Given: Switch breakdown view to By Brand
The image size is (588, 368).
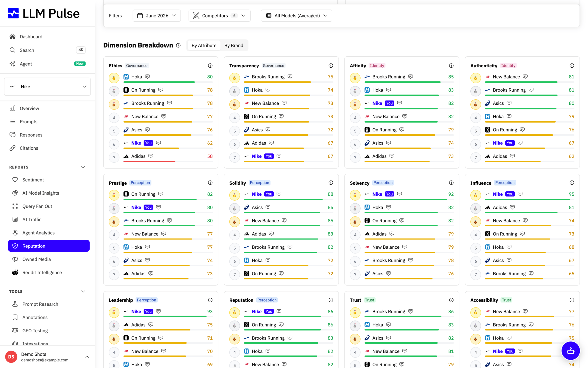Looking at the screenshot, I should pos(234,46).
